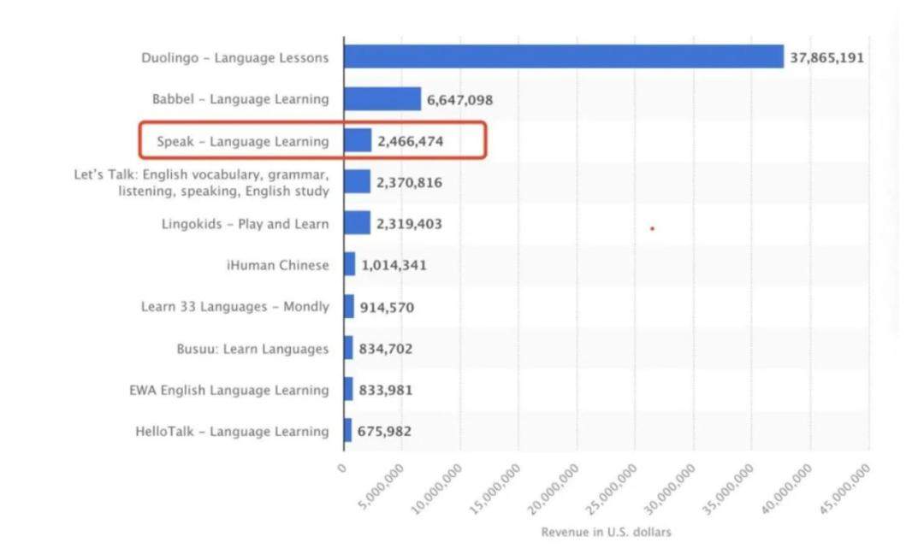Viewport: 924px width, 560px height.
Task: Click the Speak – Language Learning bar
Action: (358, 140)
